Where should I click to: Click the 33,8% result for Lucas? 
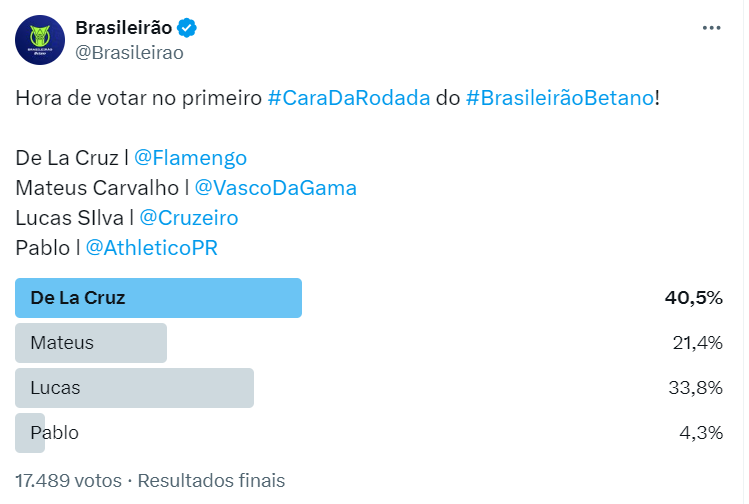point(696,388)
